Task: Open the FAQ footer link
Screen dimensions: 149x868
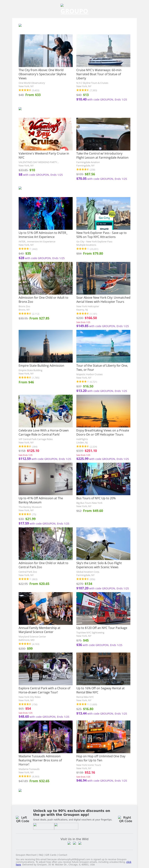Action: coord(41,855)
